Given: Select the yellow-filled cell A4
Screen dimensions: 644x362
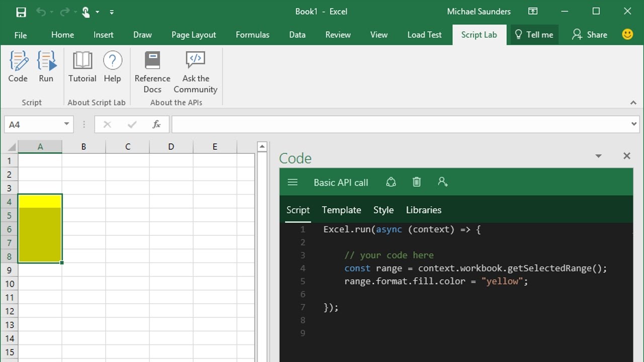Looking at the screenshot, I should [x=40, y=202].
